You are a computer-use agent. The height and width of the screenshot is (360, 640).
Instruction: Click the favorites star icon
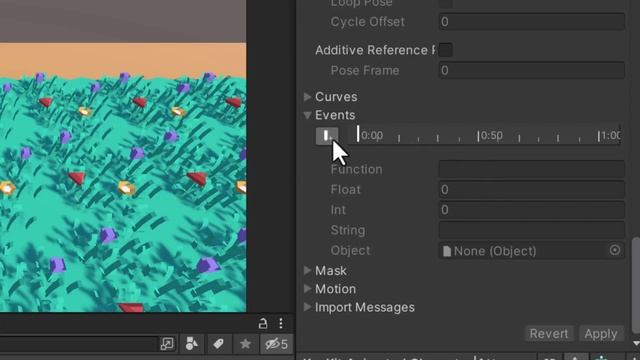(x=245, y=344)
